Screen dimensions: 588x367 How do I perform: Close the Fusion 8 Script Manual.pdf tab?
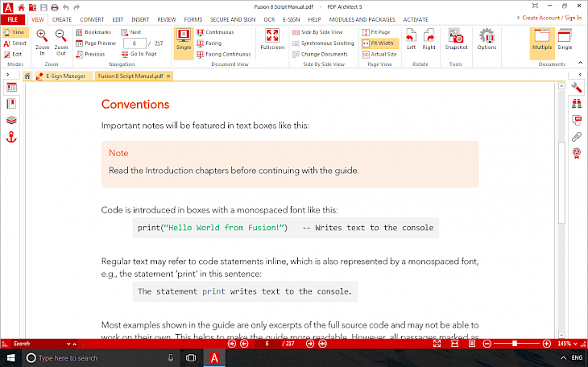168,76
